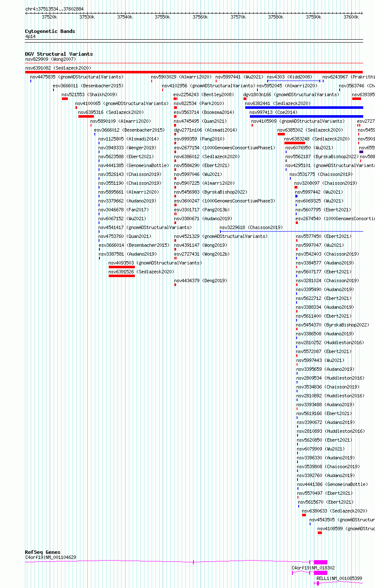Viewport: 375px width, 588px height.
Task: Select the nsv3539808 (Chaisson2019) label
Action: click(327, 467)
